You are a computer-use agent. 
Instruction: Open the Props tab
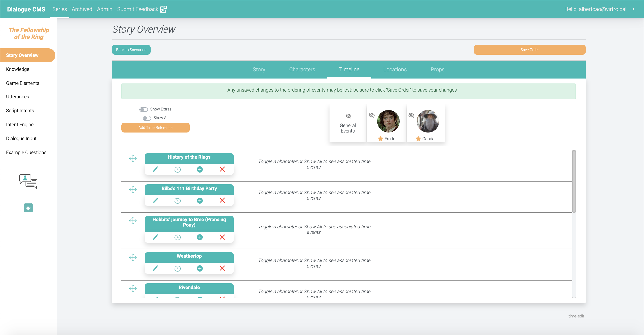[x=437, y=70]
